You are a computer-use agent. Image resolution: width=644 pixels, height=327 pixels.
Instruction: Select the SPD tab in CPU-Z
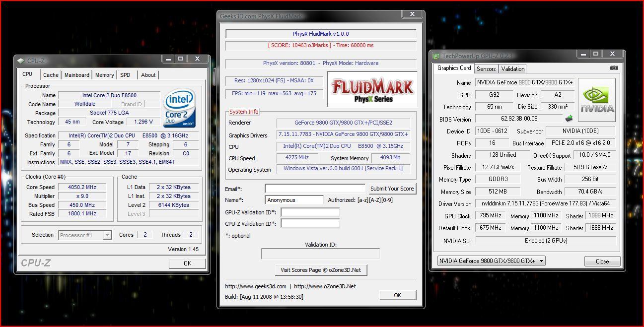coord(125,75)
